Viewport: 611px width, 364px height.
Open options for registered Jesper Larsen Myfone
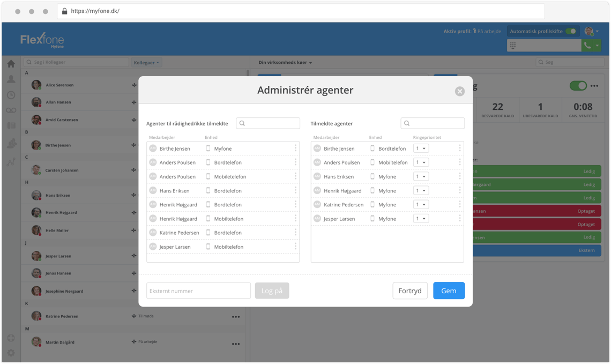(460, 218)
